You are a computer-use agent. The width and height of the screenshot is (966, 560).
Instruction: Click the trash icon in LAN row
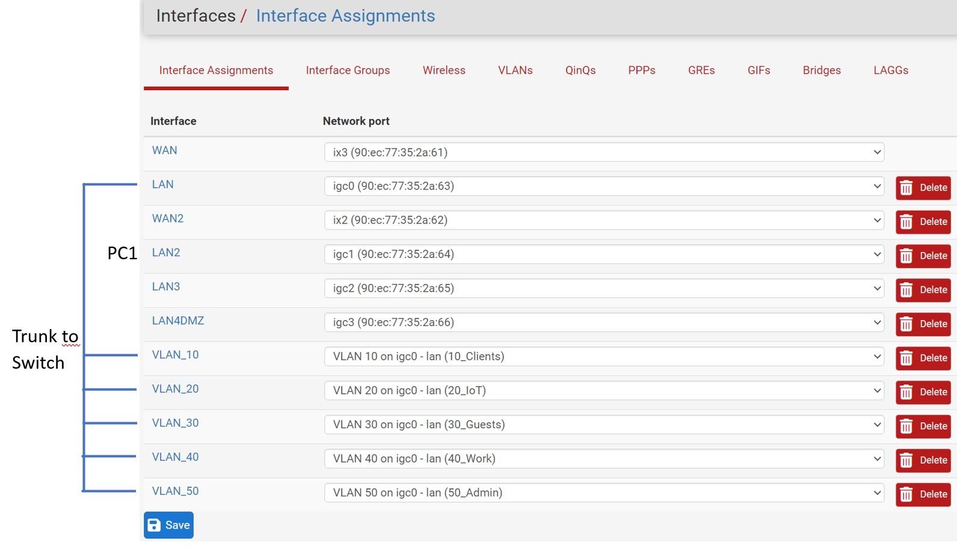(x=906, y=188)
